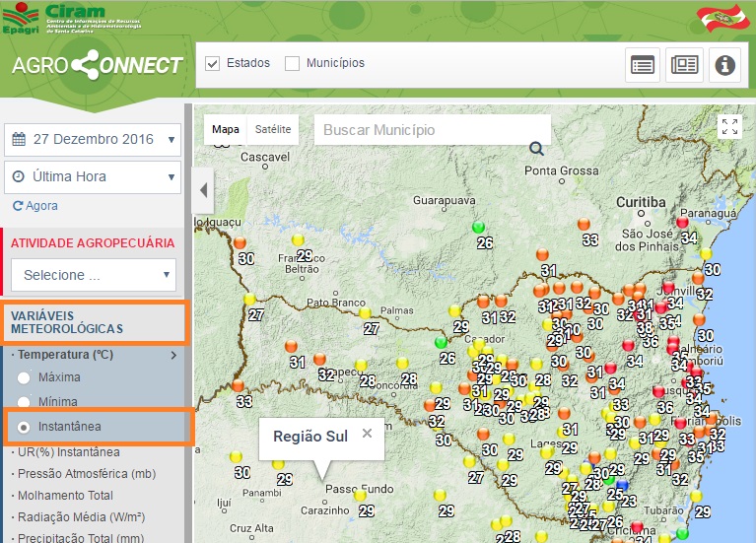Viewport: 756px width, 543px height.
Task: Select Mínima temperature radio button
Action: (24, 402)
